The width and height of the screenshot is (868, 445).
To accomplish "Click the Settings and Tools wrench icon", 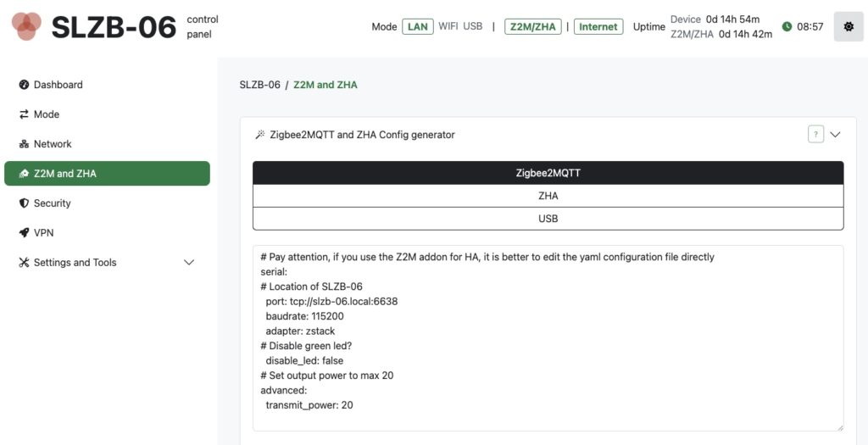I will [24, 263].
